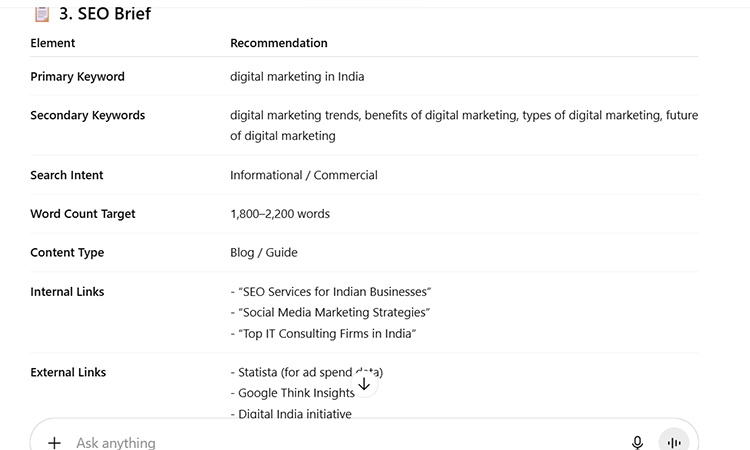Start voice mode with the waveform icon
This screenshot has width=750, height=450.
pos(674,442)
